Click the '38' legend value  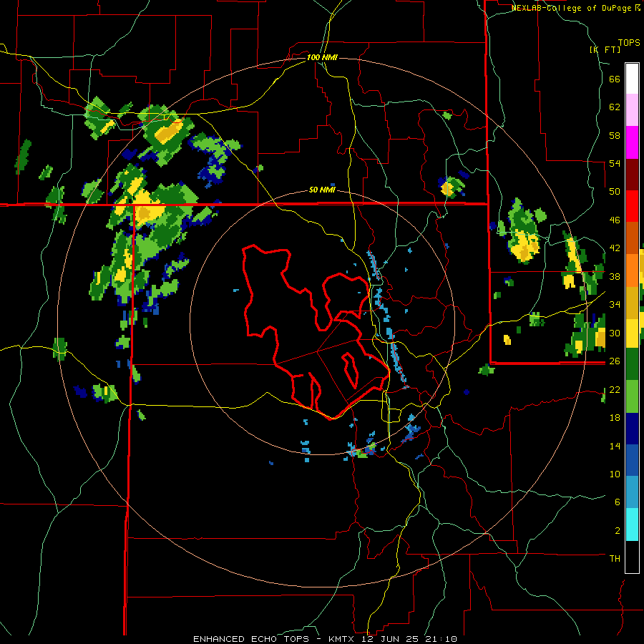(x=615, y=276)
